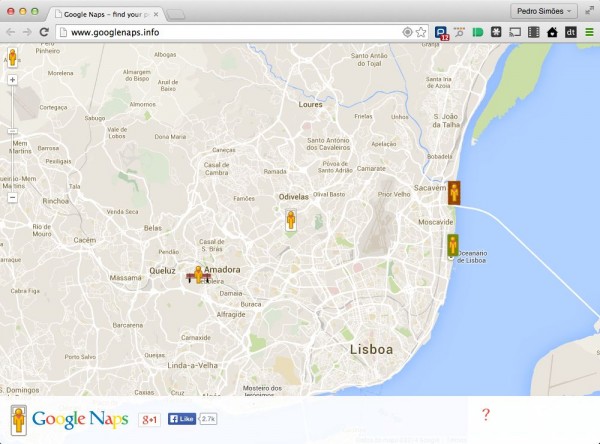Like the page with Facebook Like button
Viewport: 600px width, 444px height.
pyautogui.click(x=182, y=419)
